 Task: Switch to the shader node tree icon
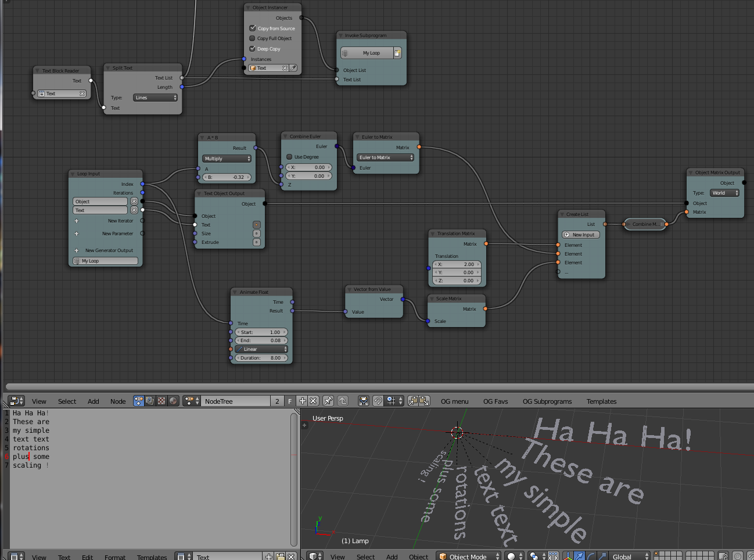(173, 401)
